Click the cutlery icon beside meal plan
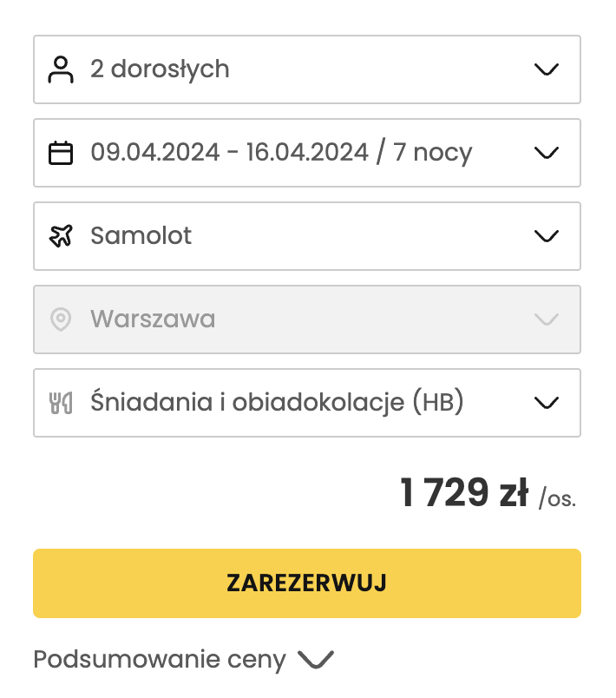Image resolution: width=616 pixels, height=698 pixels. (61, 402)
